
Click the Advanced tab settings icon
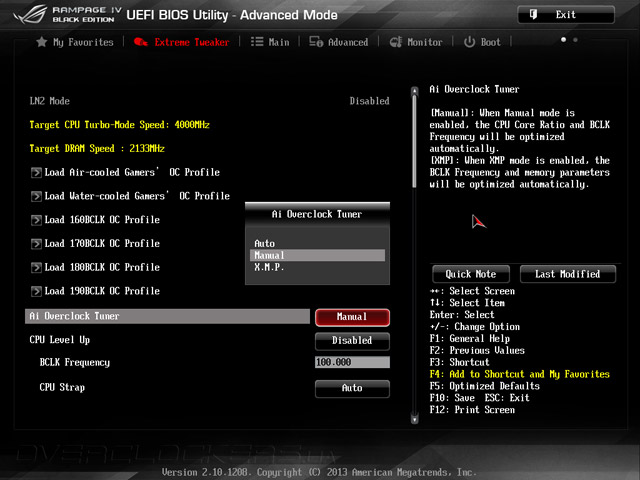click(x=316, y=42)
